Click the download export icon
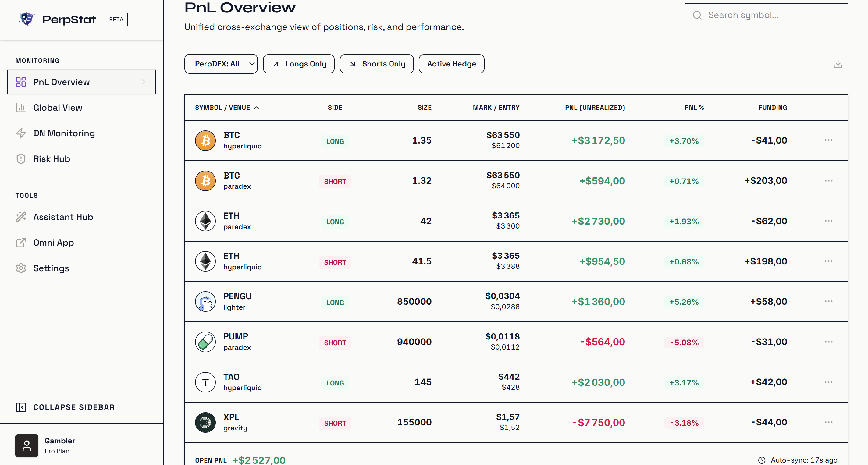Screen dimensions: 868x465 tap(838, 64)
